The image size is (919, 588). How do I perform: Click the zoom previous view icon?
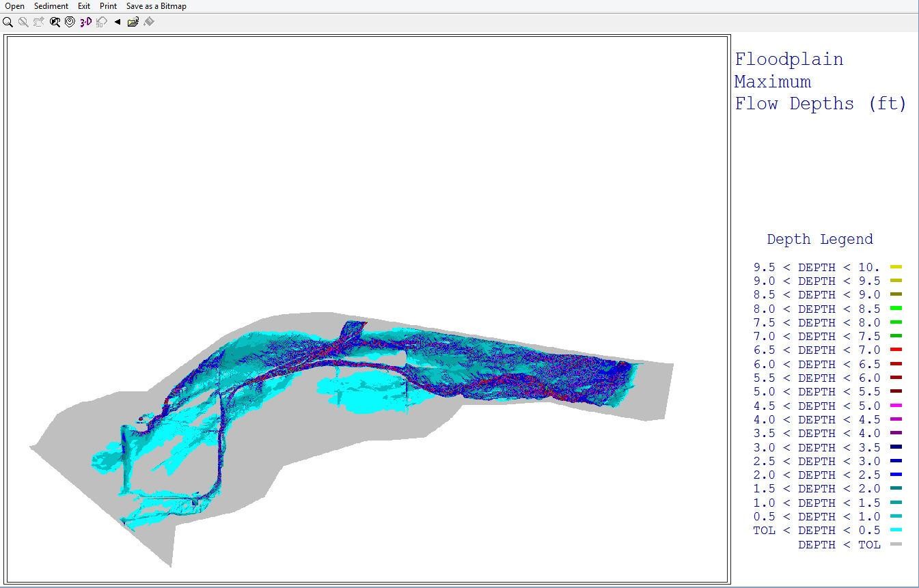tap(55, 22)
